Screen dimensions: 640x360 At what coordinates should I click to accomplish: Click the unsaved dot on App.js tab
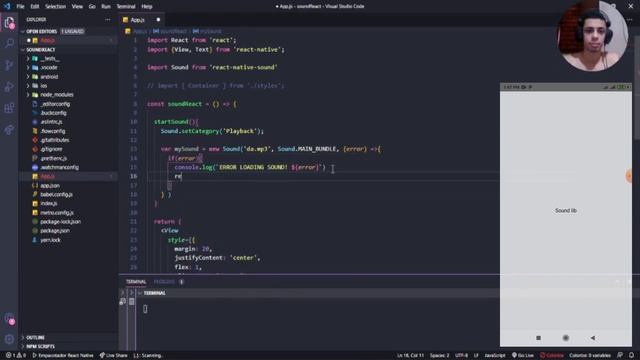158,20
